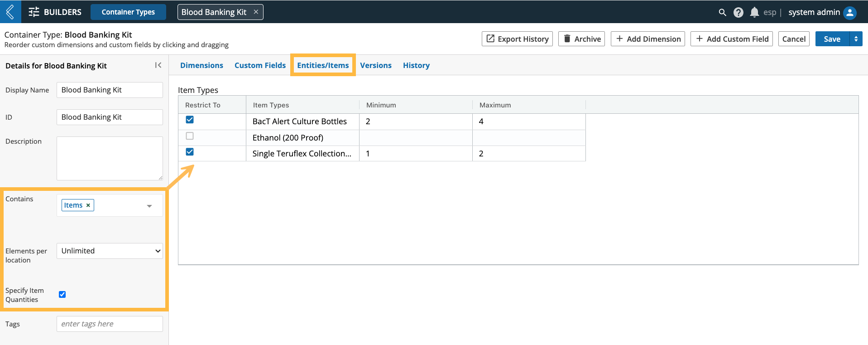Uncheck BacT Alert Culture Bottles restriction
Viewport: 868px width, 345px height.
click(x=190, y=120)
